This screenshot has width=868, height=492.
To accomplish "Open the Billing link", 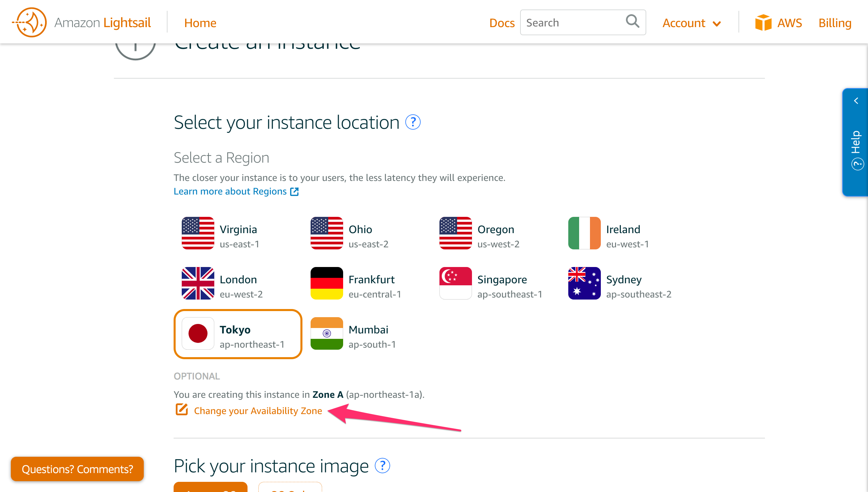I will [835, 23].
